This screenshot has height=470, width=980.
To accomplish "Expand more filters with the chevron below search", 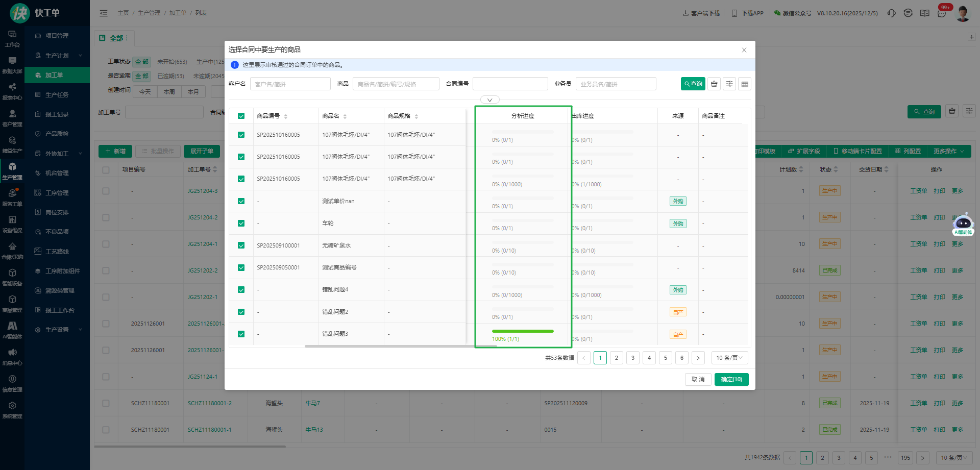I will point(489,100).
